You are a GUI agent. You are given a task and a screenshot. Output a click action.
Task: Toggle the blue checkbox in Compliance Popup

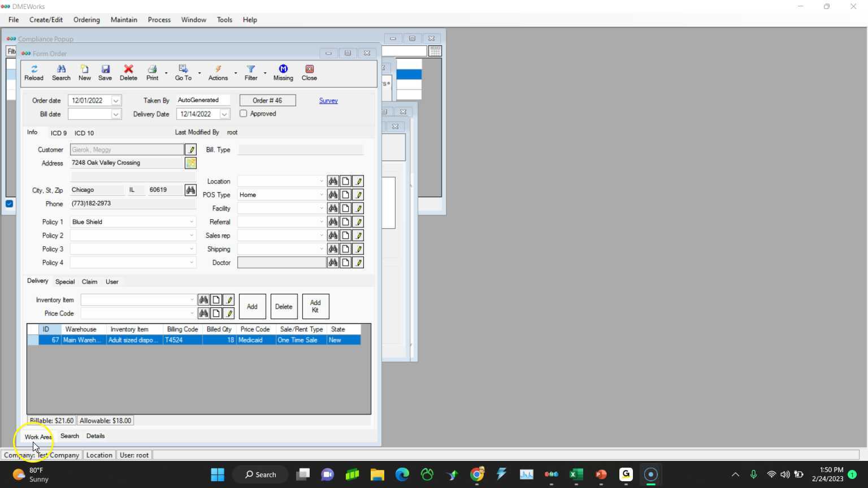pyautogui.click(x=10, y=204)
